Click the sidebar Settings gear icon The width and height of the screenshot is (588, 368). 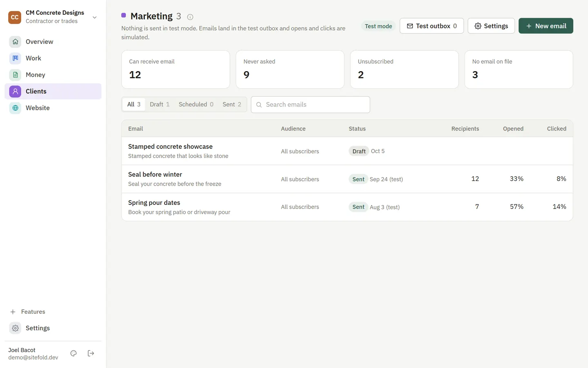coord(15,328)
